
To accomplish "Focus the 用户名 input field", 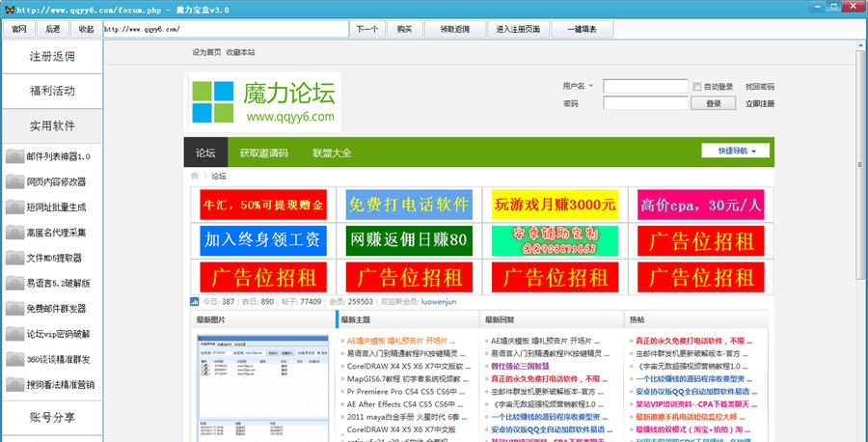I will (x=645, y=87).
